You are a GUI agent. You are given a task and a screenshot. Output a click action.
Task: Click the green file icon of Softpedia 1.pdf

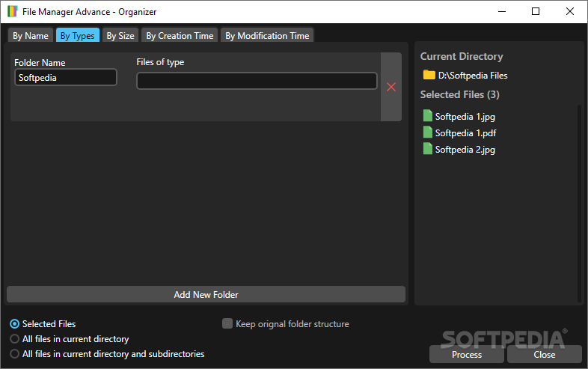coord(427,132)
